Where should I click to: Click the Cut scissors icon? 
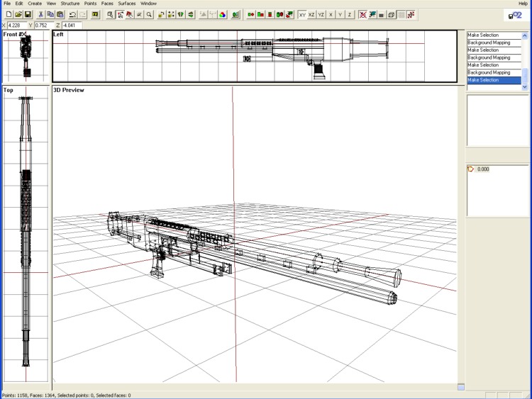41,14
